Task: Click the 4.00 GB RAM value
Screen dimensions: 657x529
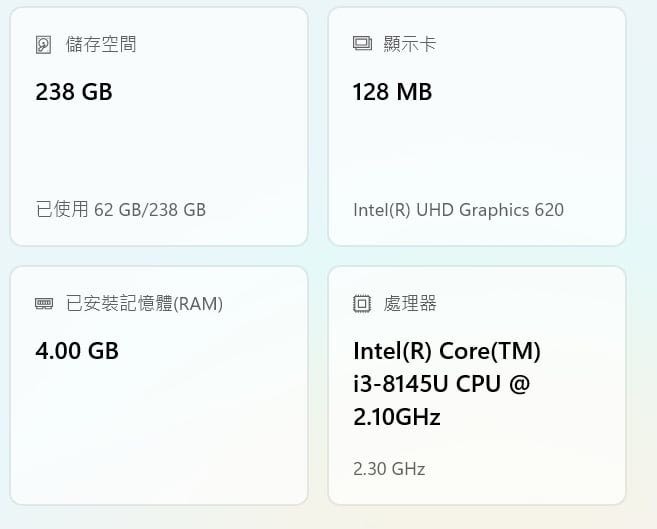Action: point(77,351)
